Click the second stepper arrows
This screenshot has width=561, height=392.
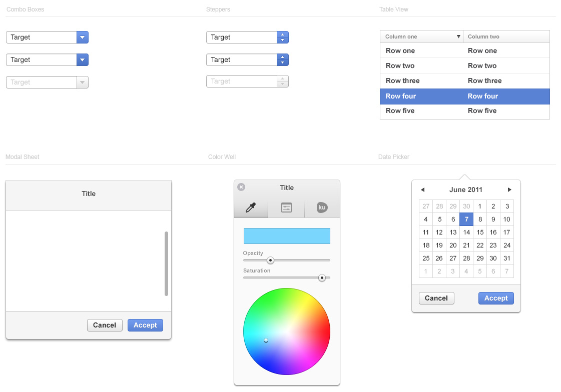(283, 59)
